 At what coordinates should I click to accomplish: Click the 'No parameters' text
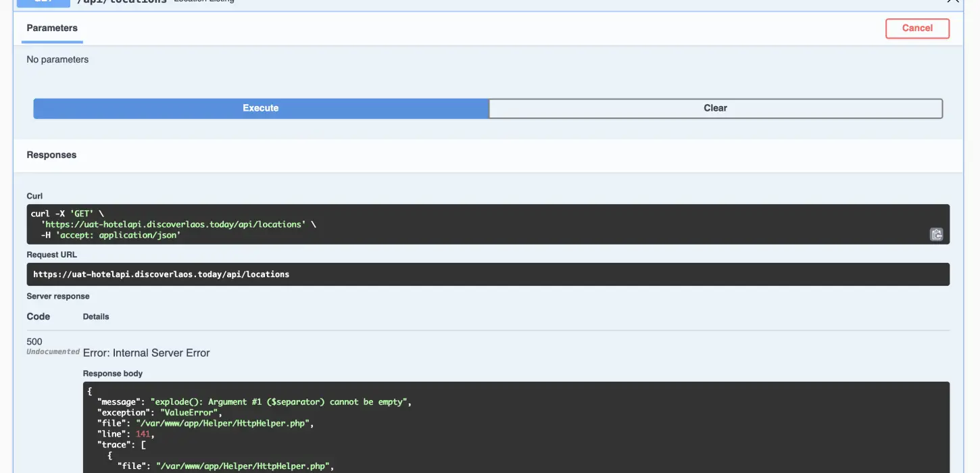[57, 59]
